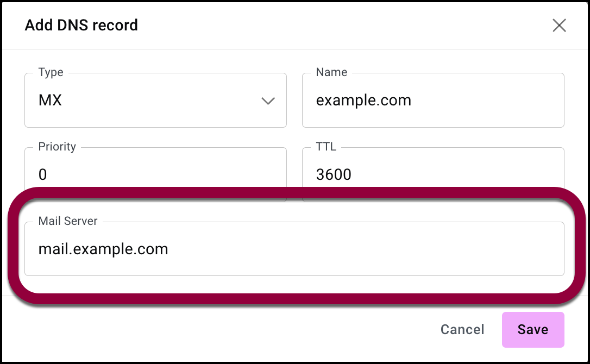
Task: Place cursor on mail.example.com text
Action: (103, 249)
